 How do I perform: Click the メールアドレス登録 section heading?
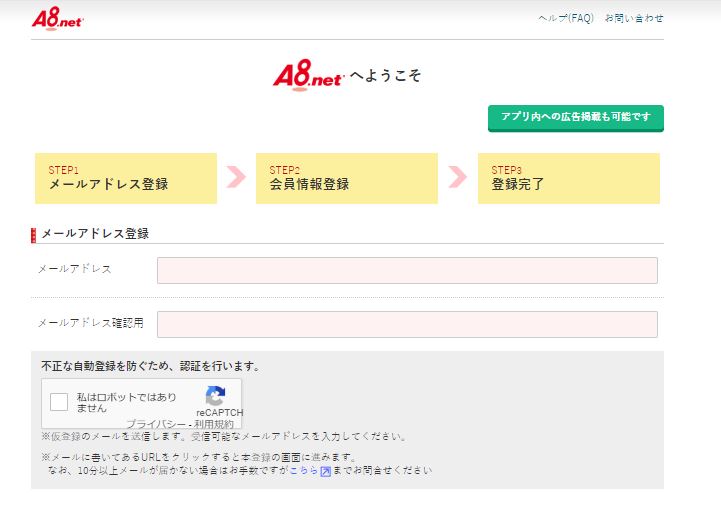(x=95, y=234)
